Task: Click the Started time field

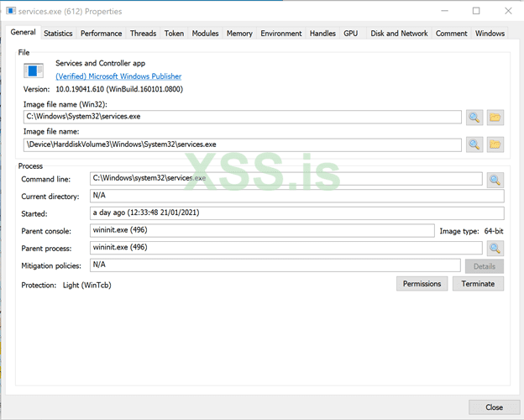Action: tap(297, 213)
